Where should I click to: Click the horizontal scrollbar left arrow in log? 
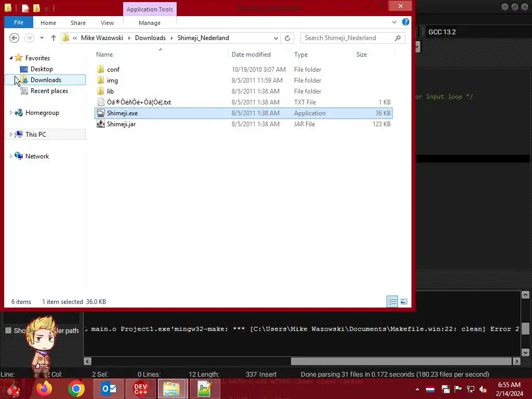(87, 362)
